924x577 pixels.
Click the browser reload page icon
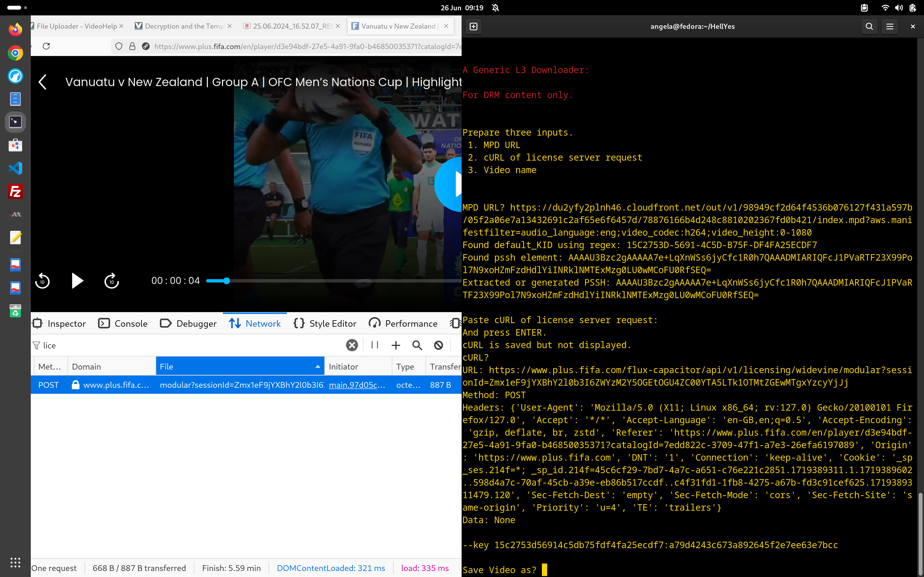click(x=46, y=46)
